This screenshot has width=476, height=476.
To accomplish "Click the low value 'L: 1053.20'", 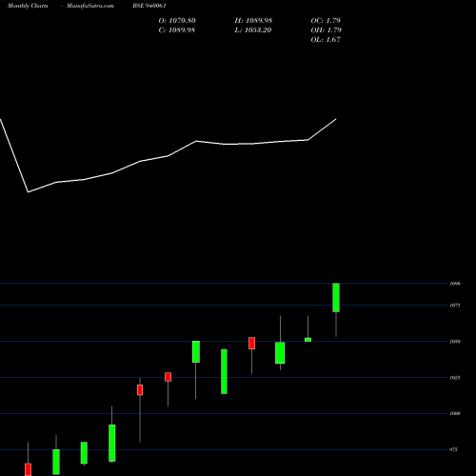I will 253,30.
